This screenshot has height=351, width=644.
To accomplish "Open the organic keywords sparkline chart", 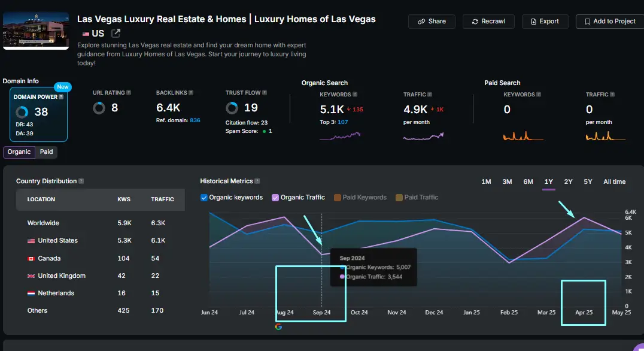I will pyautogui.click(x=340, y=135).
